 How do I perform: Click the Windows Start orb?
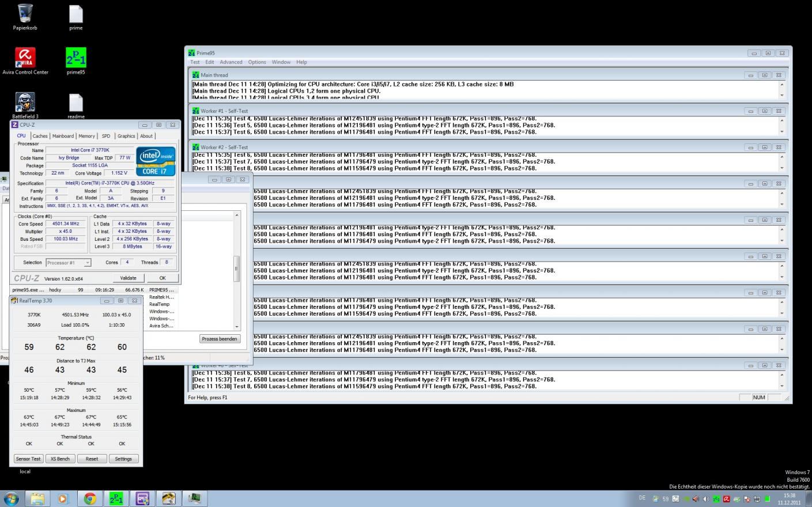pyautogui.click(x=11, y=498)
